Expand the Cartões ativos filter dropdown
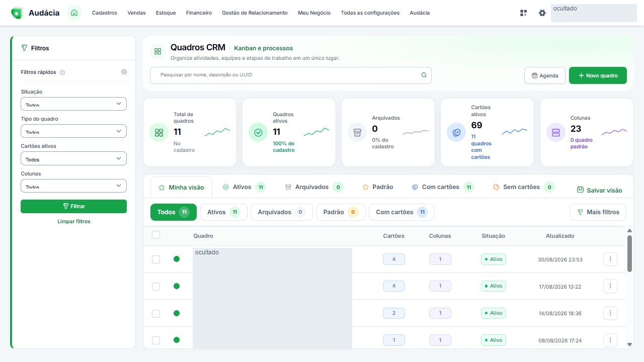Viewport: 644px width, 362px height. point(73,158)
